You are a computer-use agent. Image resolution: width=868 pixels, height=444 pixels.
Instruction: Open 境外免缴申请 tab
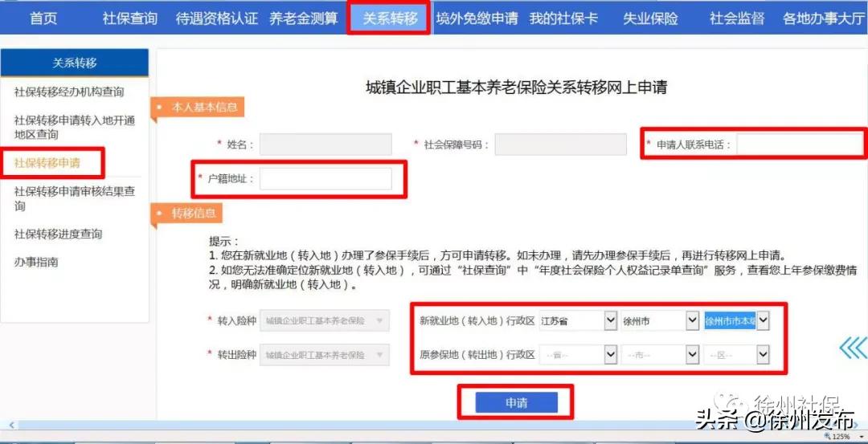click(477, 18)
